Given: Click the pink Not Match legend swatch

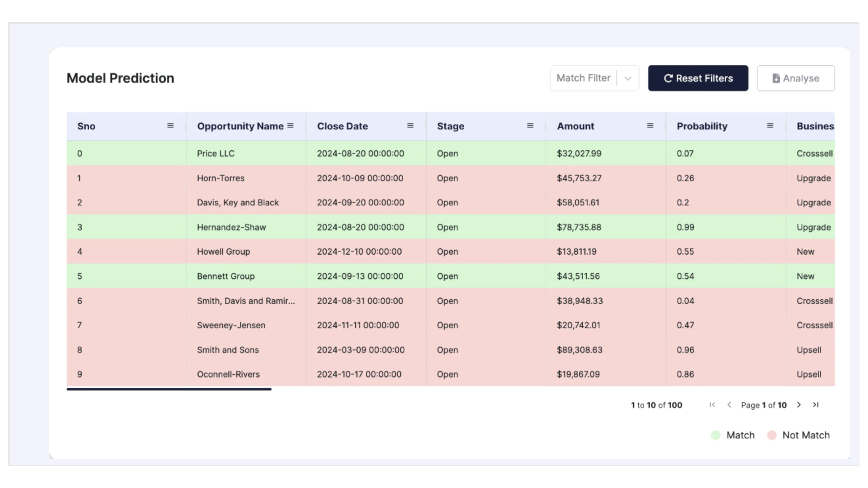Looking at the screenshot, I should click(772, 435).
